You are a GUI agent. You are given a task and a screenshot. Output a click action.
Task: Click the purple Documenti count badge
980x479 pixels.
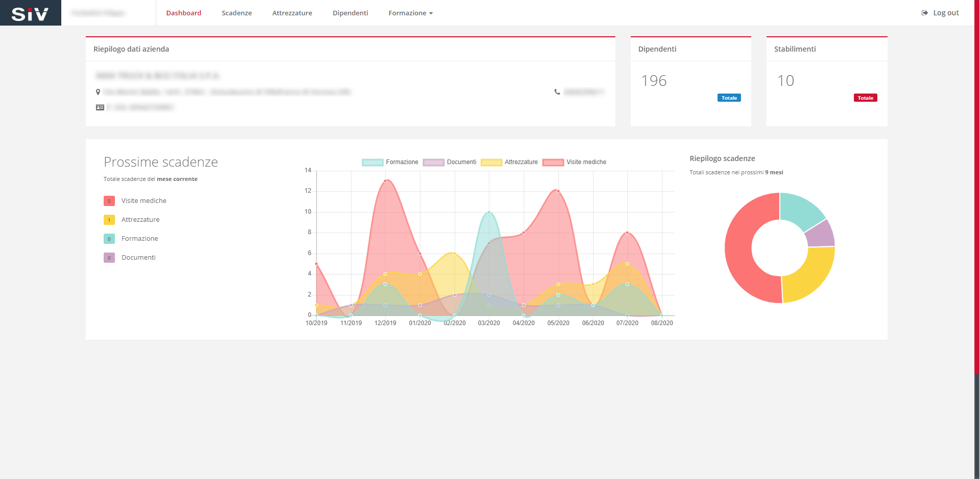tap(109, 258)
